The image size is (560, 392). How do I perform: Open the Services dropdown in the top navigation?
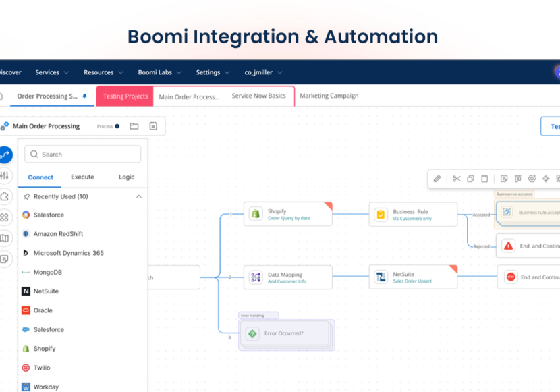point(47,72)
